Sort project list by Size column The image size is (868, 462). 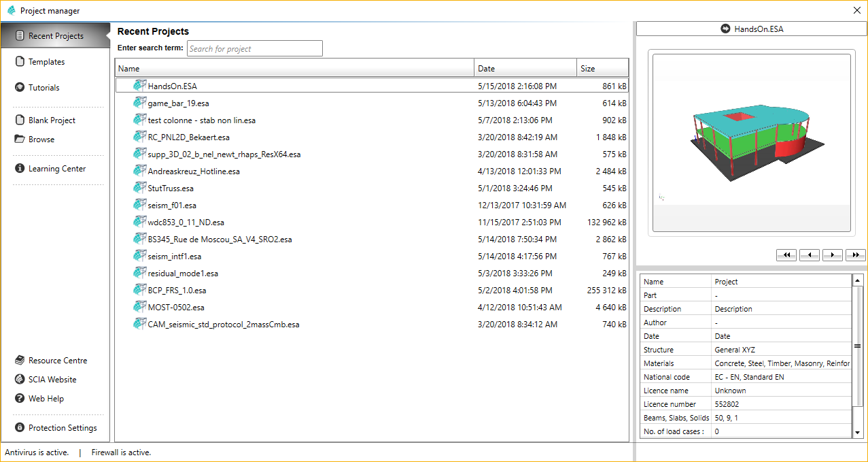[602, 68]
